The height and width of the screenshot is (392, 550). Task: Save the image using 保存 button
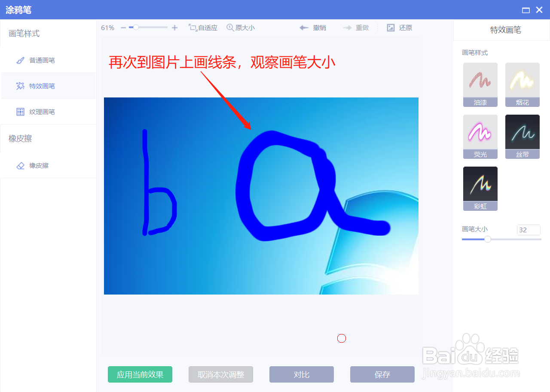pos(382,374)
